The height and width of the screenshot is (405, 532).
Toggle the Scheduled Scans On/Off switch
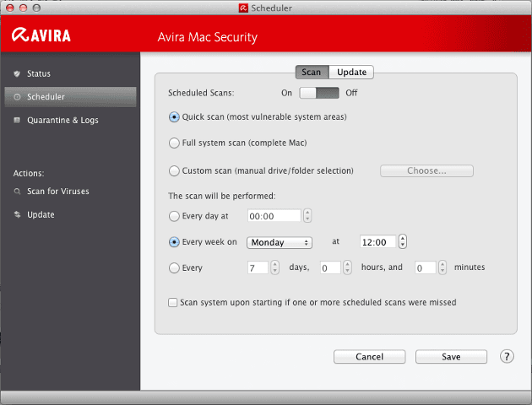[x=320, y=93]
